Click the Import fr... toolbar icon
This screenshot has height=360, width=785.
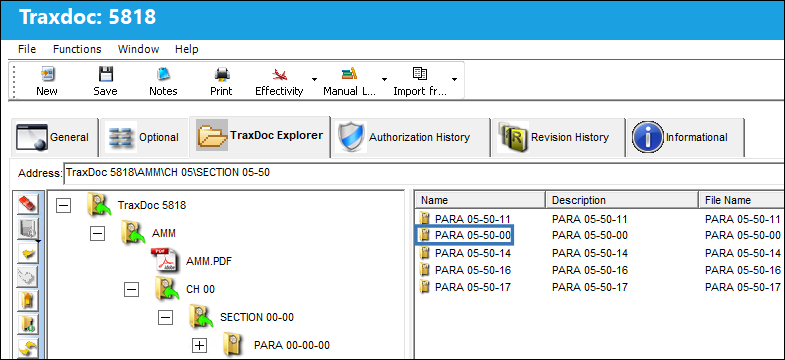pyautogui.click(x=420, y=74)
